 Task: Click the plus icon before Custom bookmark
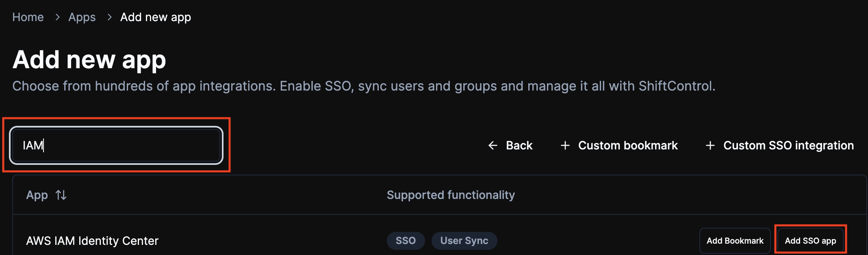pyautogui.click(x=565, y=145)
